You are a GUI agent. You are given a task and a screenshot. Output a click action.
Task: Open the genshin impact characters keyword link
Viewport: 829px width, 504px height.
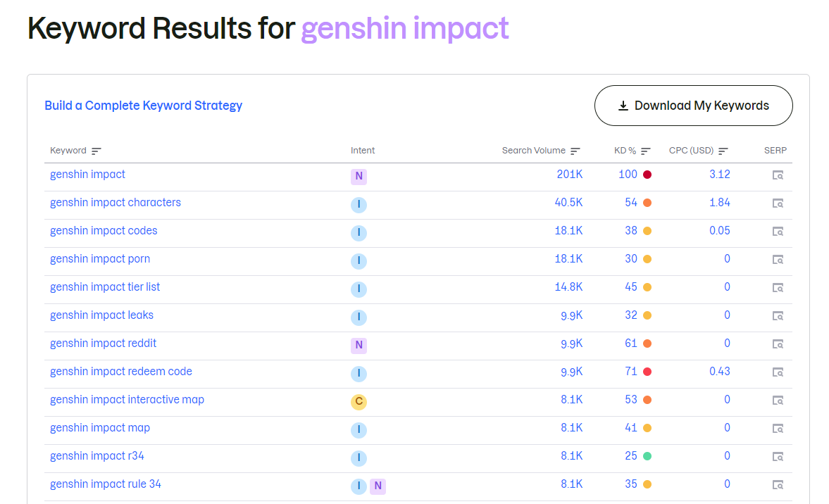click(116, 203)
